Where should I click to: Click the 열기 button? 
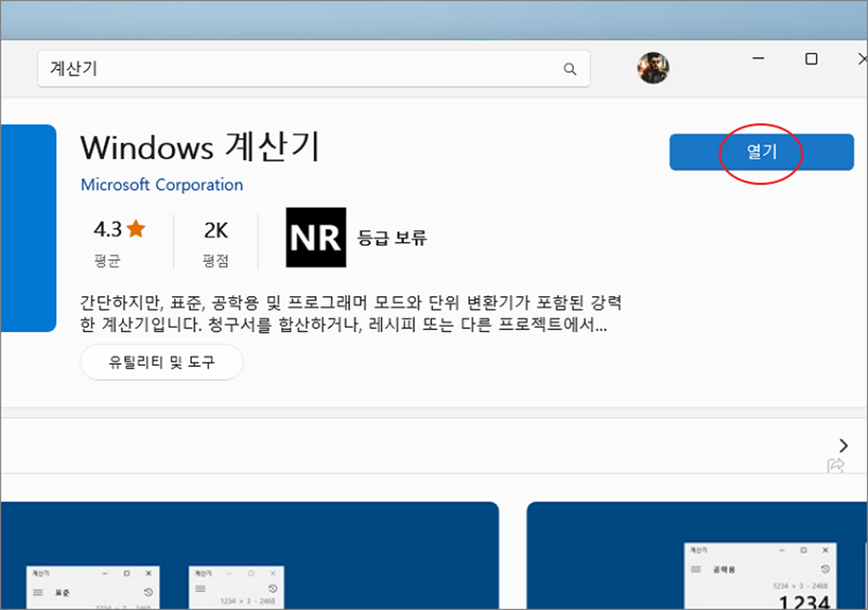pos(761,152)
